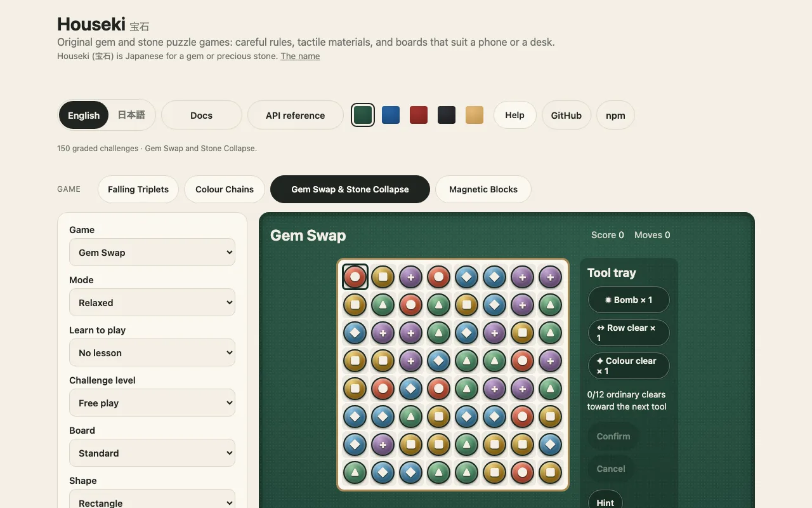The image size is (812, 508).
Task: Pick the red circle gem in the sixth board row
Action: pyautogui.click(x=523, y=417)
